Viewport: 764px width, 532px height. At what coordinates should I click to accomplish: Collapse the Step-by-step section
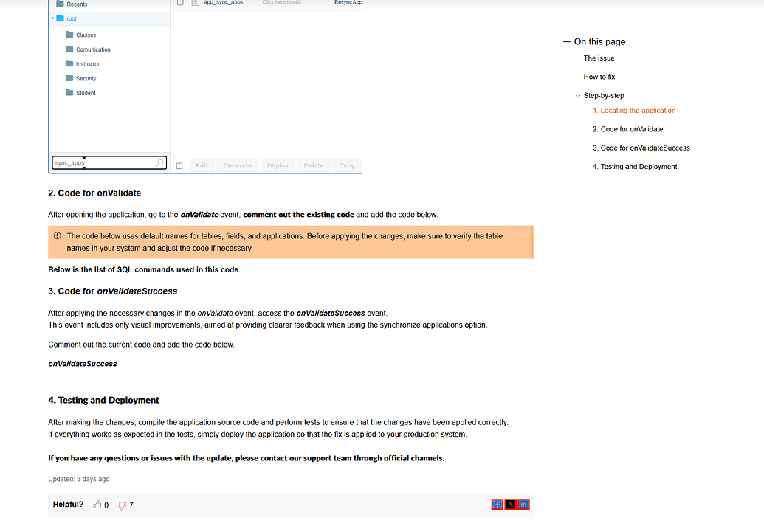coord(578,95)
